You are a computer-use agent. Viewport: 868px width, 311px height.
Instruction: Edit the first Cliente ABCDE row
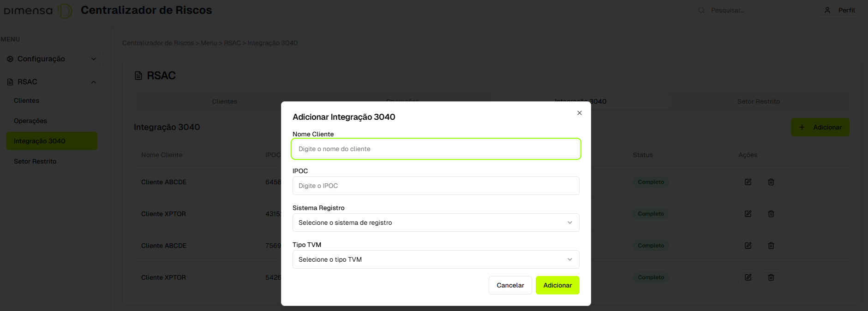pyautogui.click(x=748, y=182)
